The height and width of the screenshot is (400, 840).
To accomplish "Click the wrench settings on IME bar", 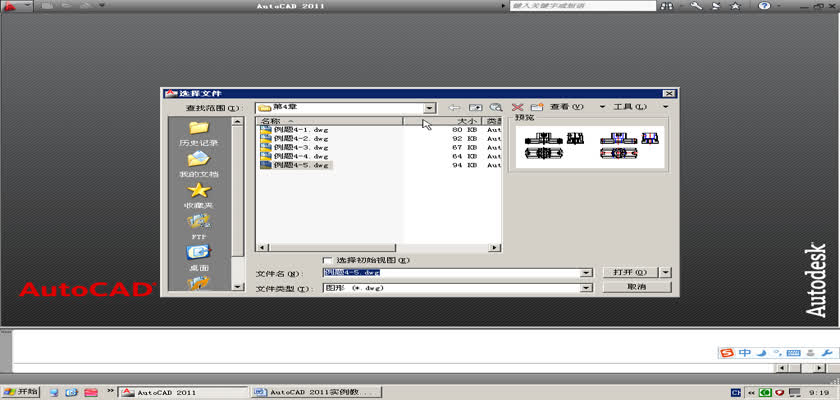I will 828,353.
